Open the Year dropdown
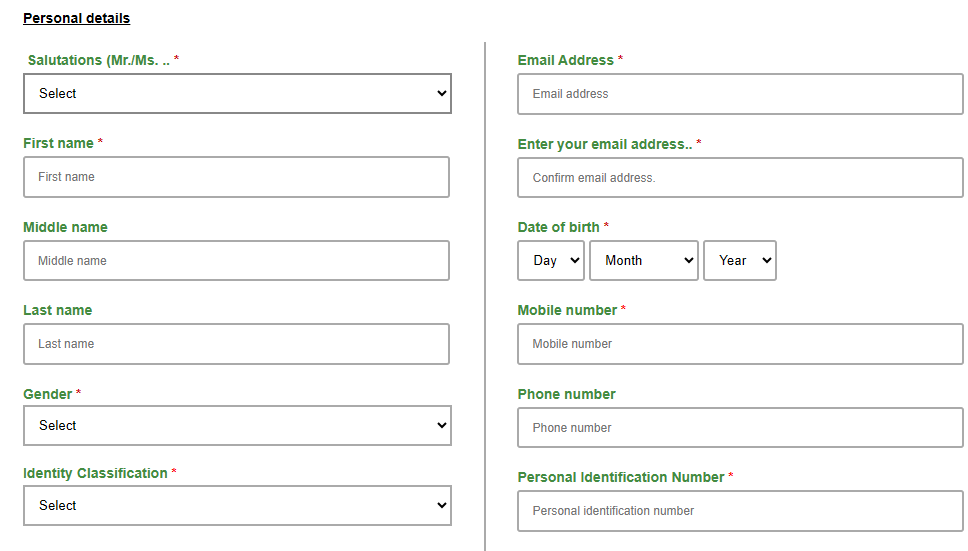Image resolution: width=968 pixels, height=551 pixels. point(740,260)
